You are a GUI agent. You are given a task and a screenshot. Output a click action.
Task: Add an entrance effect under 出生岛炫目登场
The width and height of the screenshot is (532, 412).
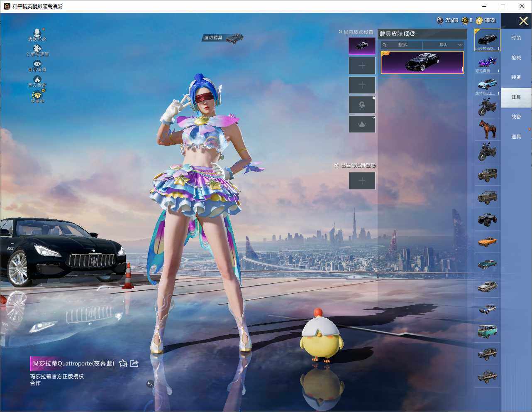(x=362, y=181)
